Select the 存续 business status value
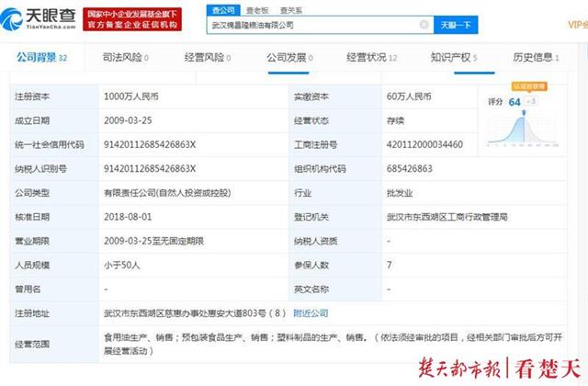 pos(395,120)
